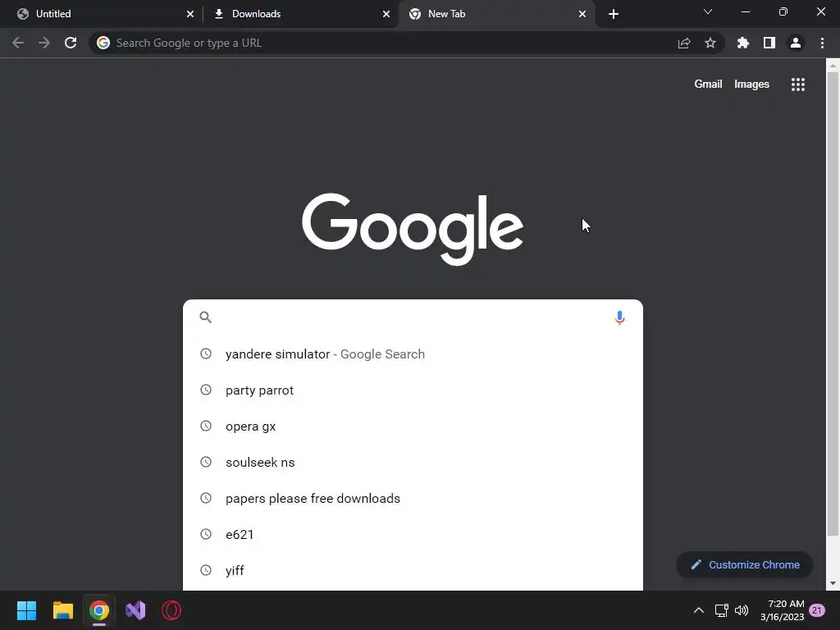
Task: Select the New Tab tab
Action: pyautogui.click(x=496, y=14)
